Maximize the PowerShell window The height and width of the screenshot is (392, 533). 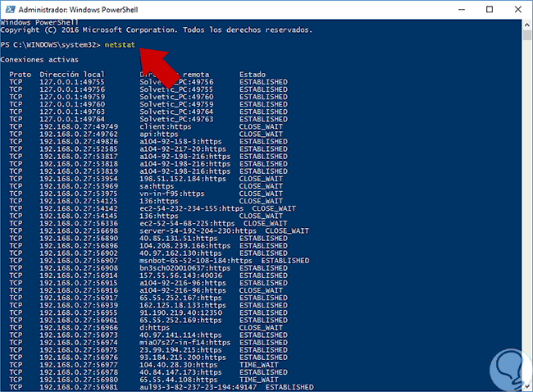click(x=490, y=9)
